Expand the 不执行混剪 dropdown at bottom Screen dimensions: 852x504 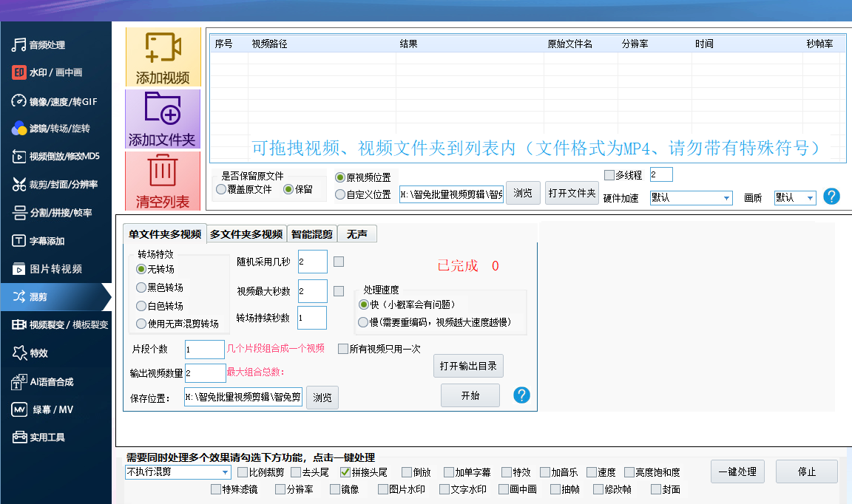click(x=226, y=472)
